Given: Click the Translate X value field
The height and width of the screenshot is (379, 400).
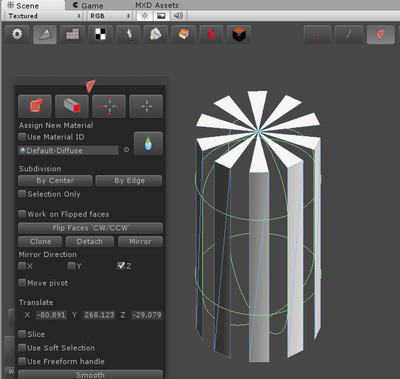Looking at the screenshot, I should click(x=51, y=315).
